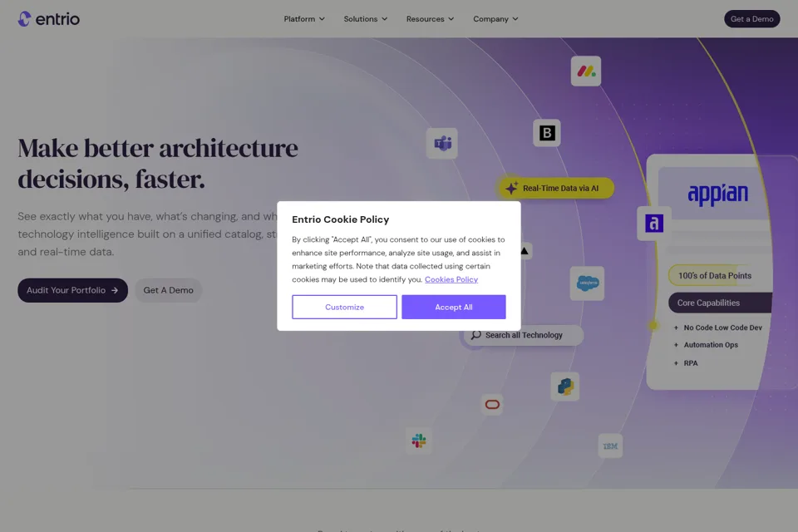Expand the Solutions menu chevron
This screenshot has height=532, width=798.
[x=384, y=19]
